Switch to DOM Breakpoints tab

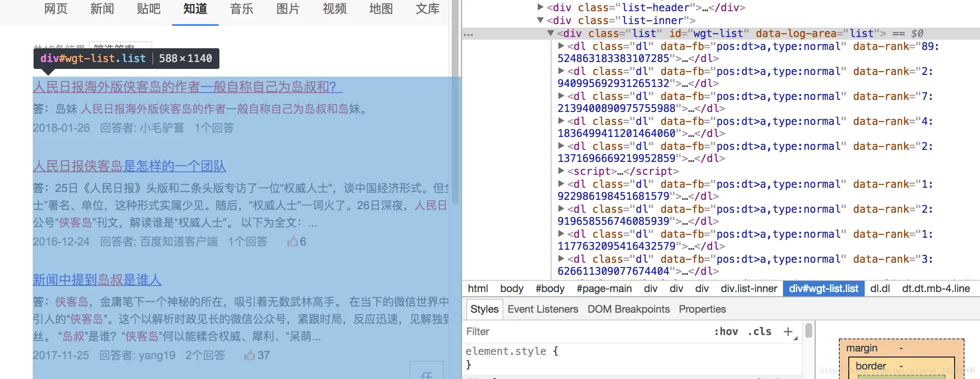coord(629,309)
